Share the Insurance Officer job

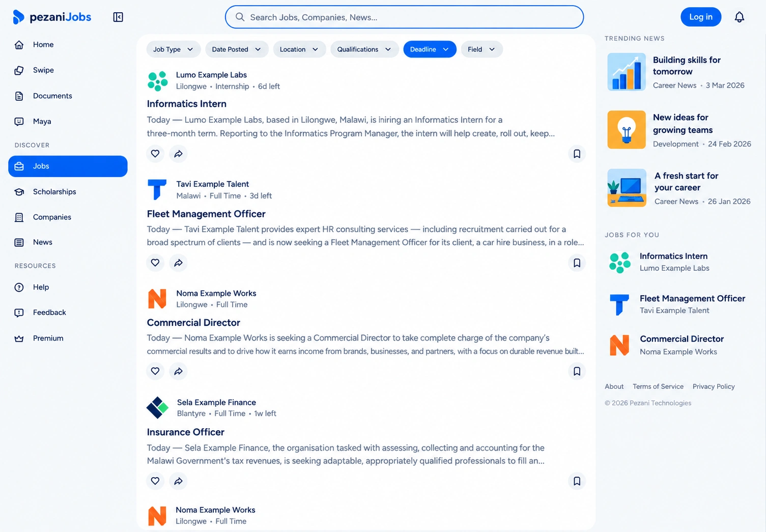pyautogui.click(x=178, y=481)
